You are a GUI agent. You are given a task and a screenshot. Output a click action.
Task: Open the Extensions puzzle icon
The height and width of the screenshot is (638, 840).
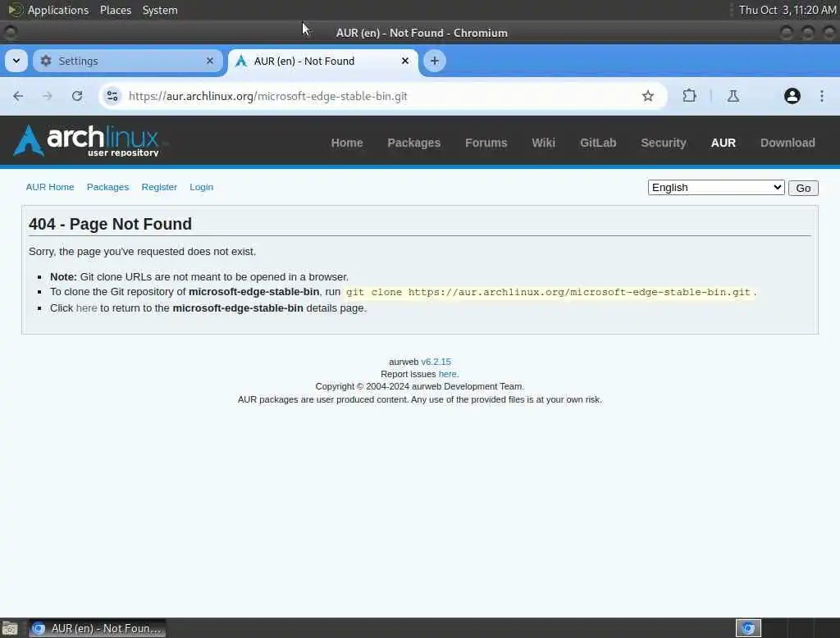(x=689, y=96)
